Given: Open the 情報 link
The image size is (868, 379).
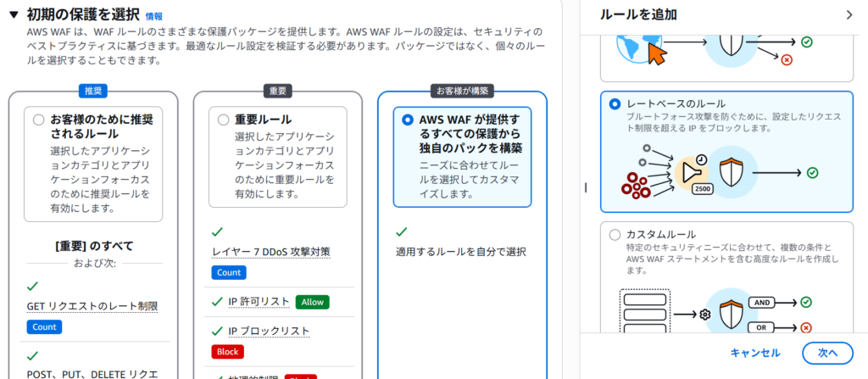Looking at the screenshot, I should pyautogui.click(x=154, y=17).
